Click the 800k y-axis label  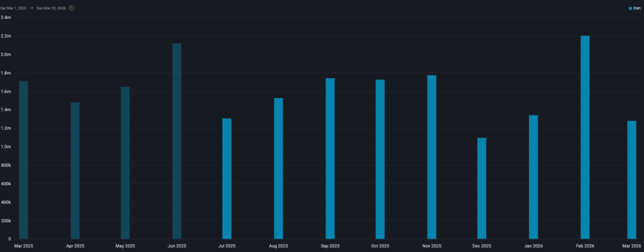click(x=6, y=165)
